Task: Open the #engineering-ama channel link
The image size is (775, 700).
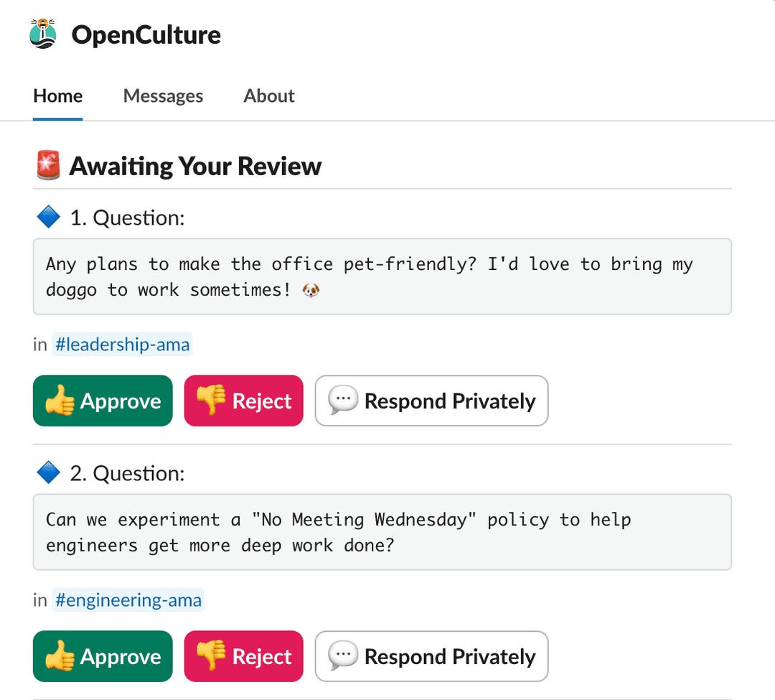Action: 128,599
